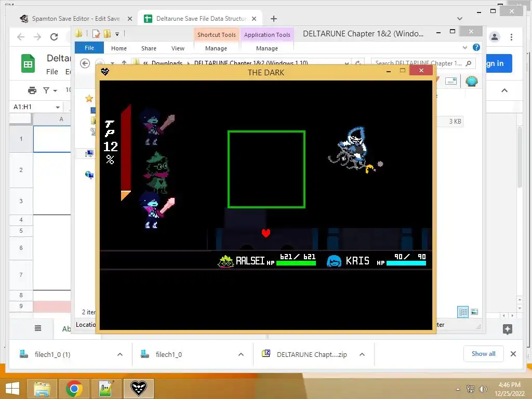The height and width of the screenshot is (399, 532).
Task: Open Chrome from the taskbar
Action: pos(74,389)
